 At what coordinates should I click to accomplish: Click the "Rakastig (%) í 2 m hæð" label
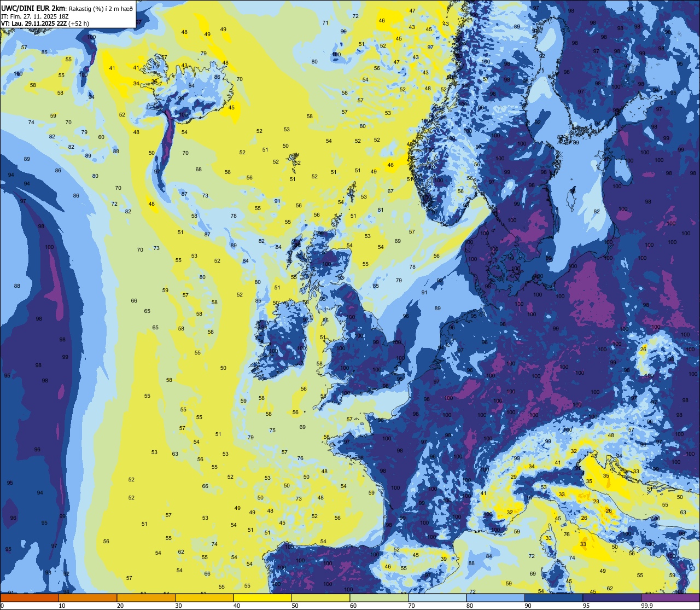pyautogui.click(x=100, y=8)
